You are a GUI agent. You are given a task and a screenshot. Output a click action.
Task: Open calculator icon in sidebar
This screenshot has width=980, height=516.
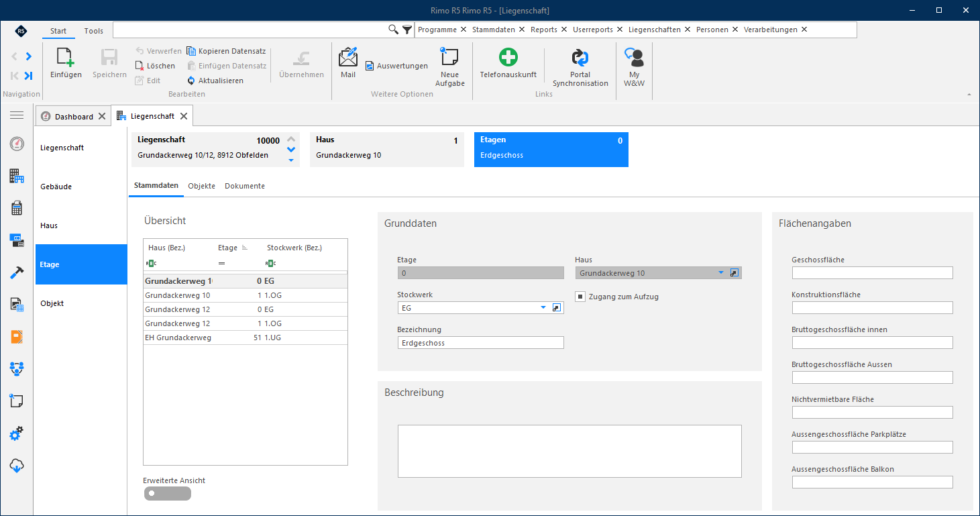pos(17,208)
